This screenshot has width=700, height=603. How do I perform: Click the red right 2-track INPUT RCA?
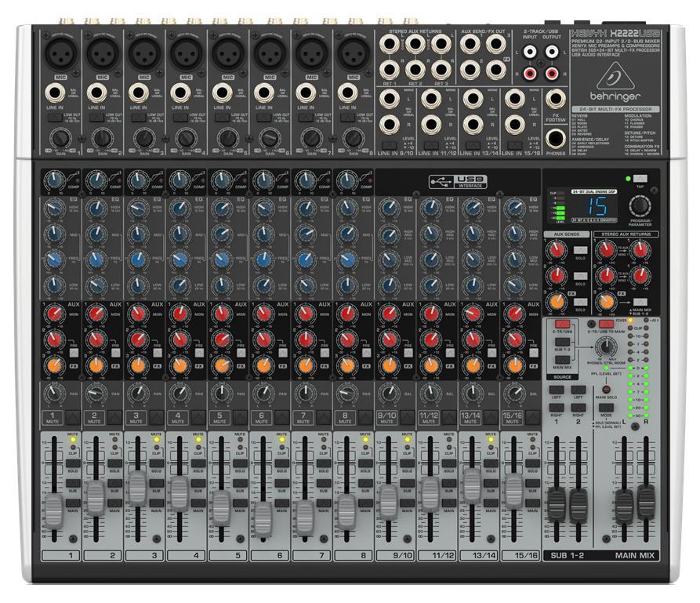click(x=530, y=73)
